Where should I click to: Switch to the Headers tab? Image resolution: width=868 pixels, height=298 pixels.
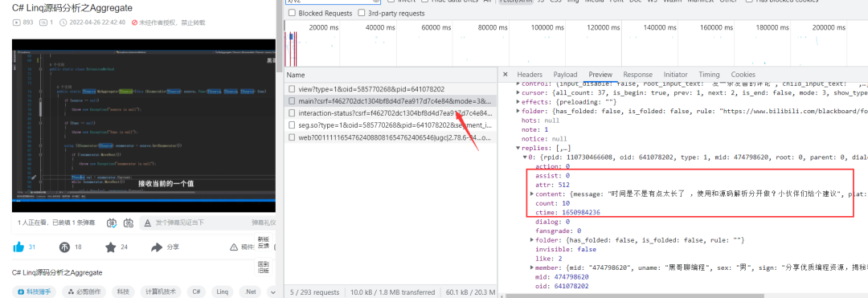530,75
